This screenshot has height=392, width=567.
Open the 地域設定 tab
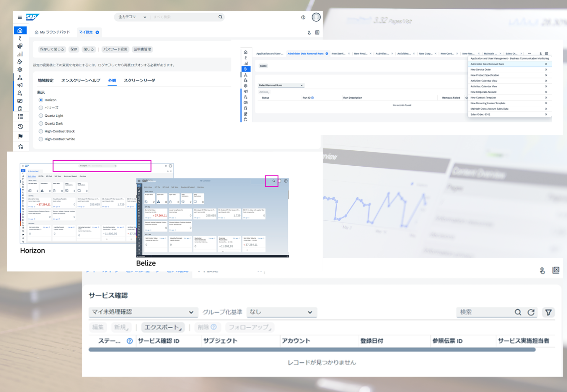(x=45, y=80)
